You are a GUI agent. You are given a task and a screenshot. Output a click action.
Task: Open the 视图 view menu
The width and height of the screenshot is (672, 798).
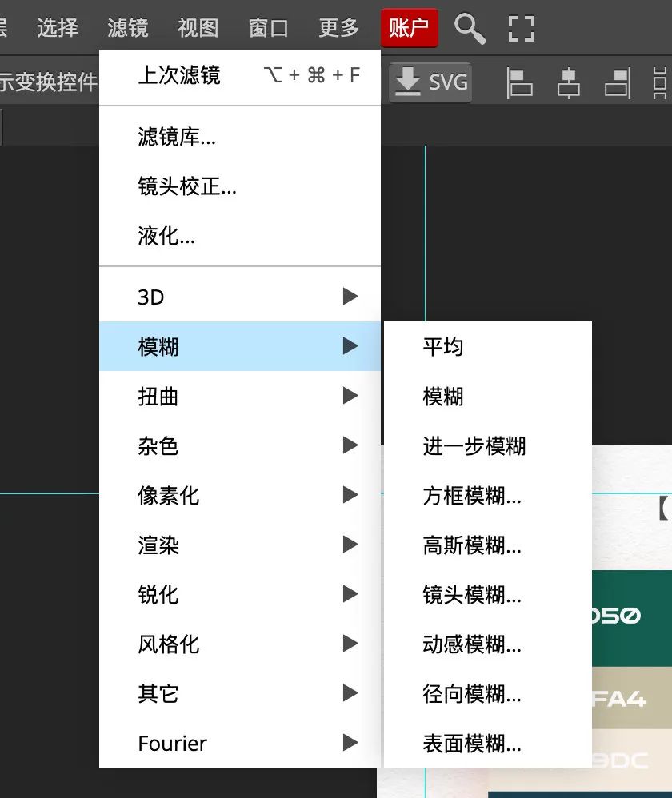pos(198,28)
